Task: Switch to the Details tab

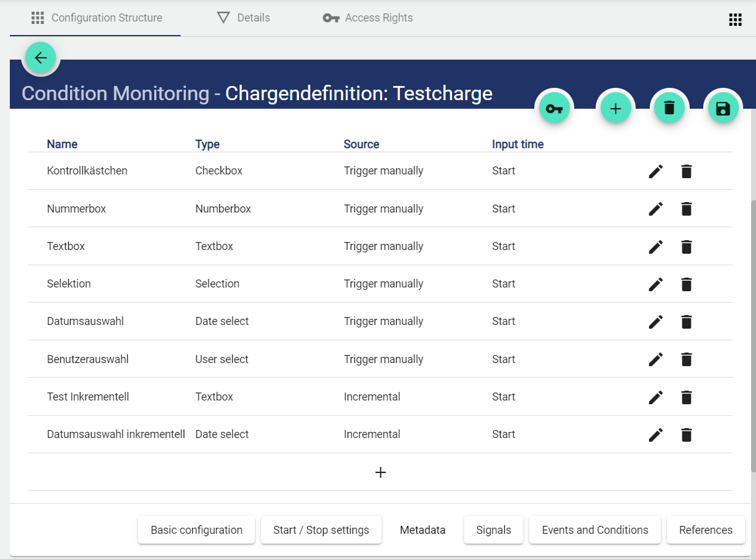Action: (x=244, y=18)
